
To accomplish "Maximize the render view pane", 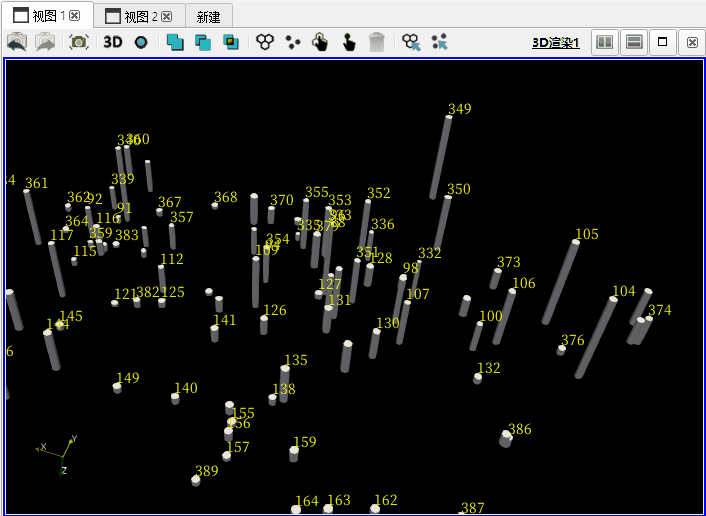I will coord(662,42).
